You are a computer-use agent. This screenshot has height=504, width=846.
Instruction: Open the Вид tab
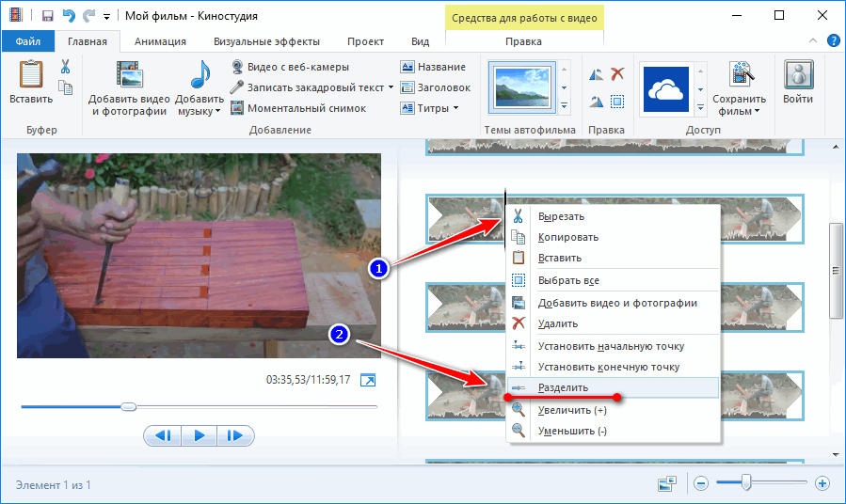click(421, 41)
